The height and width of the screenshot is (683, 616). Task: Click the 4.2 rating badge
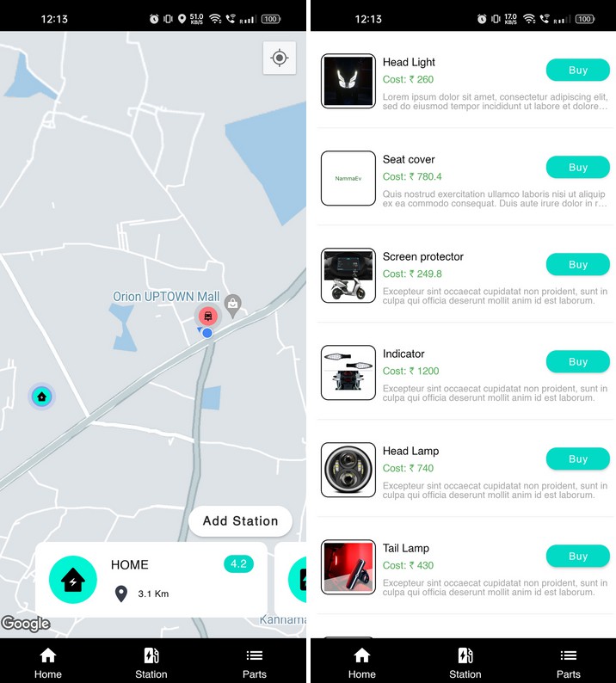238,563
